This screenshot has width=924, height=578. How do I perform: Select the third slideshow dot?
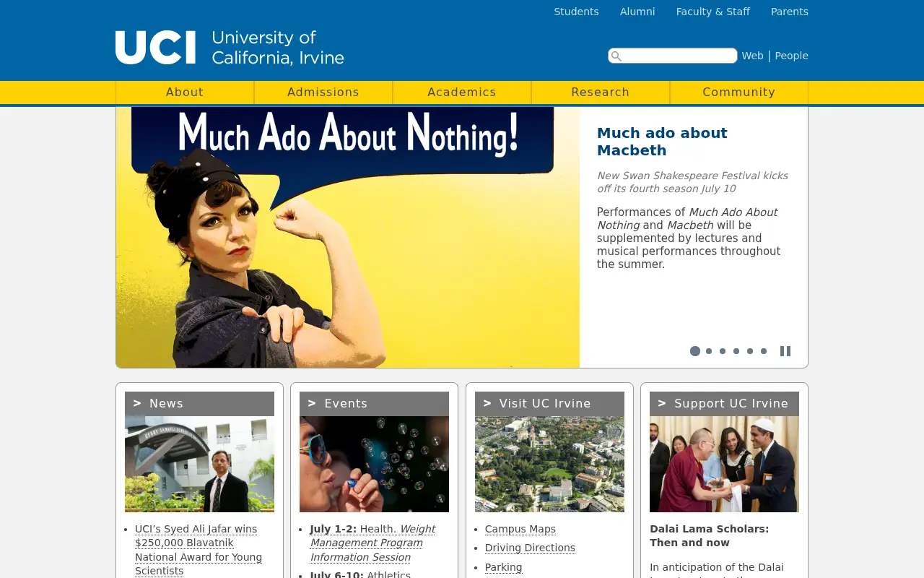coord(723,351)
